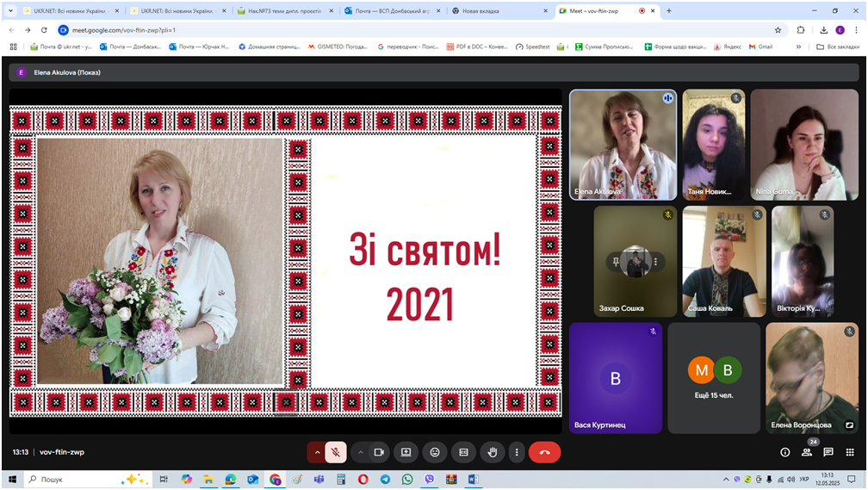Open Viber from the taskbar
Viewport: 868px width, 490px height.
(x=429, y=480)
